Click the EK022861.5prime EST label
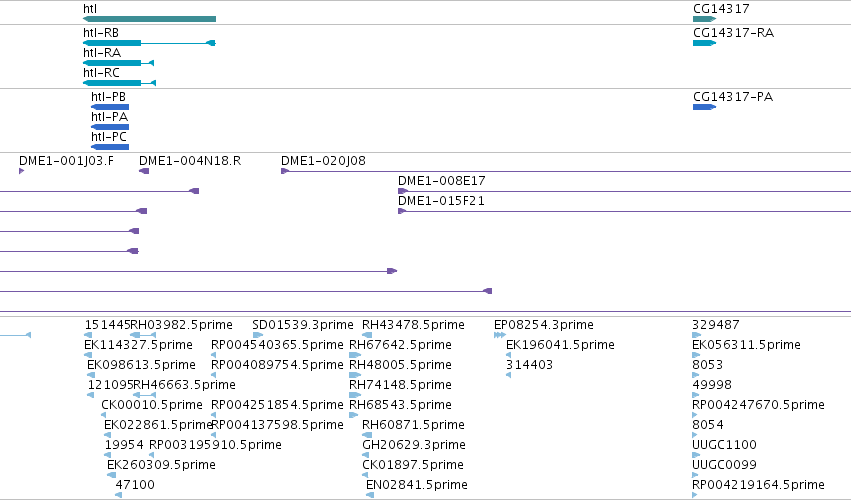This screenshot has width=851, height=500. 158,425
